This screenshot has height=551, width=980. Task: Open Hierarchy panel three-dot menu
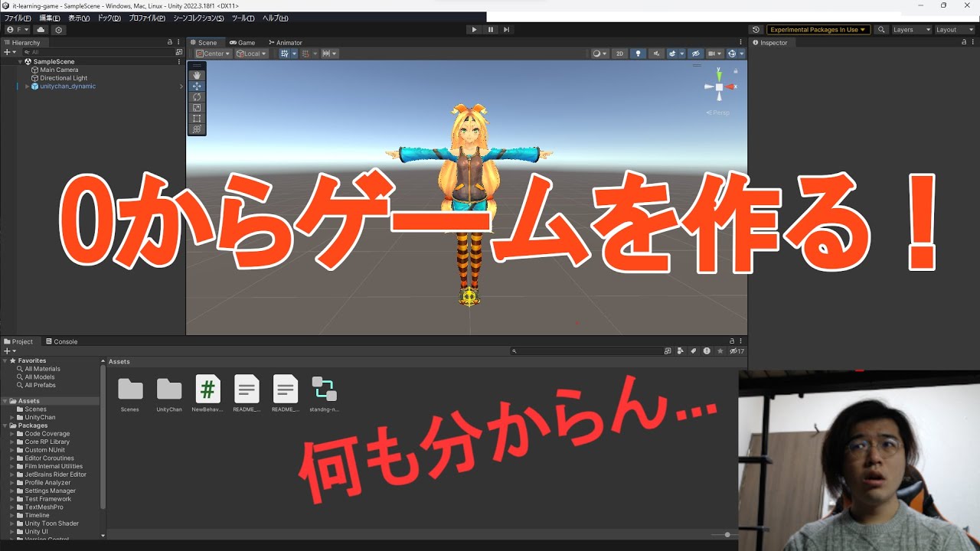(x=179, y=42)
